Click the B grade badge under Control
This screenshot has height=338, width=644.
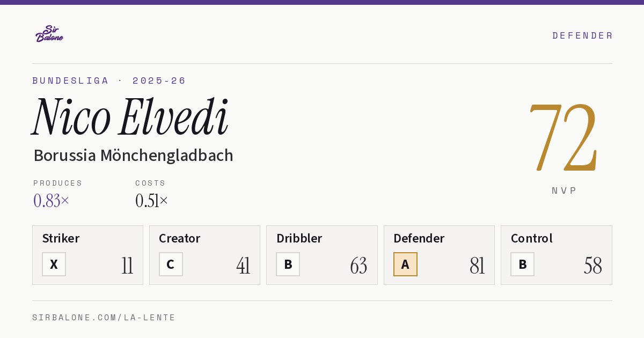click(x=522, y=264)
